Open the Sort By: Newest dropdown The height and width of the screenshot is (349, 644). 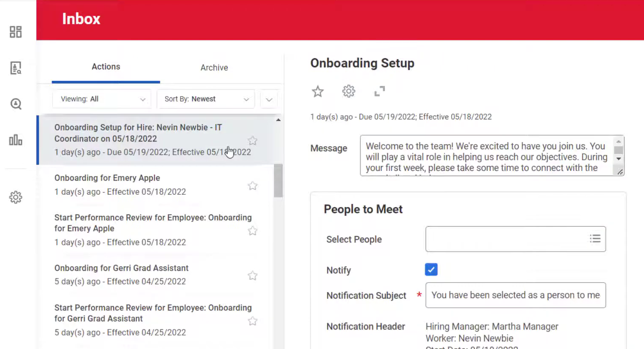(x=206, y=99)
